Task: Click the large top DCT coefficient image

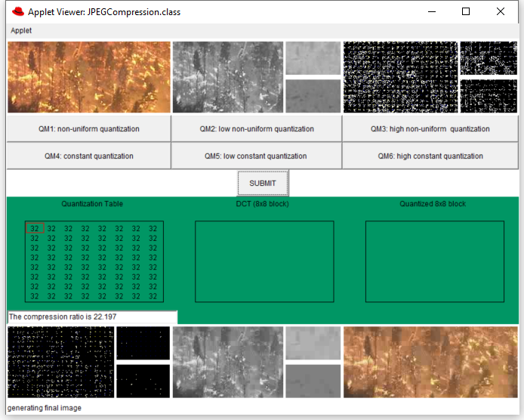Action: tap(400, 77)
